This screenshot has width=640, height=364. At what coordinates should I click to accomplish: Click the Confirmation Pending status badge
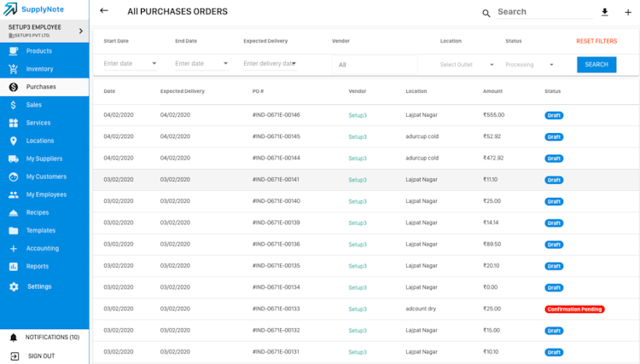coord(573,309)
